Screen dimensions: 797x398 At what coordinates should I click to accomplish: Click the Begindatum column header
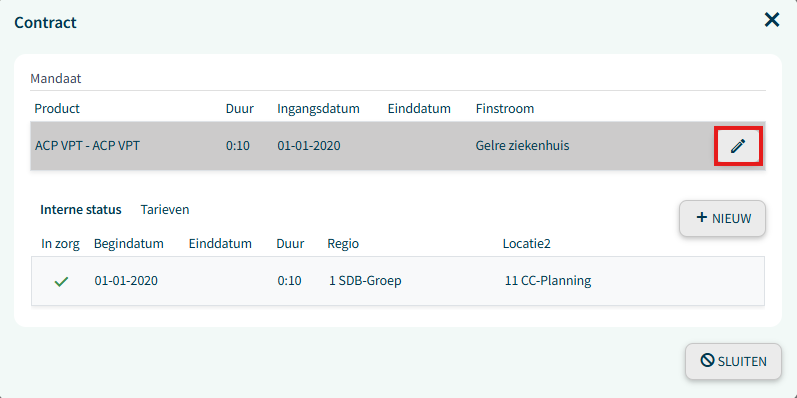pyautogui.click(x=129, y=243)
